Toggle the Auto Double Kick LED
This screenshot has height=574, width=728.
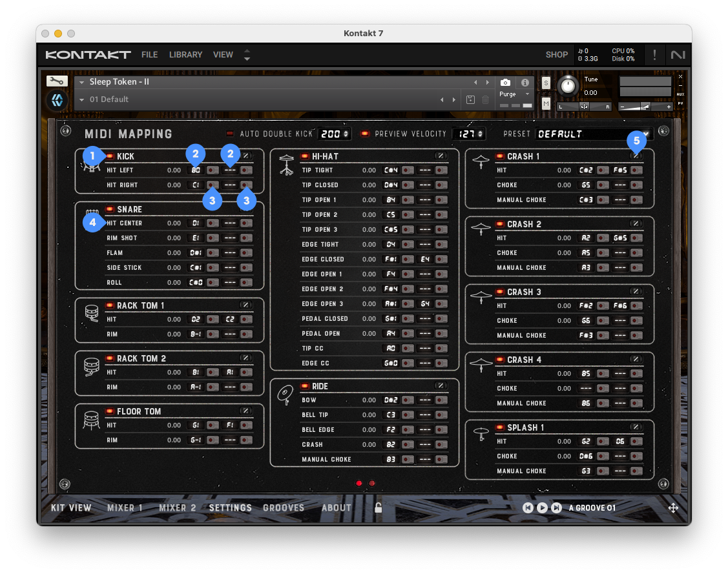click(x=231, y=134)
